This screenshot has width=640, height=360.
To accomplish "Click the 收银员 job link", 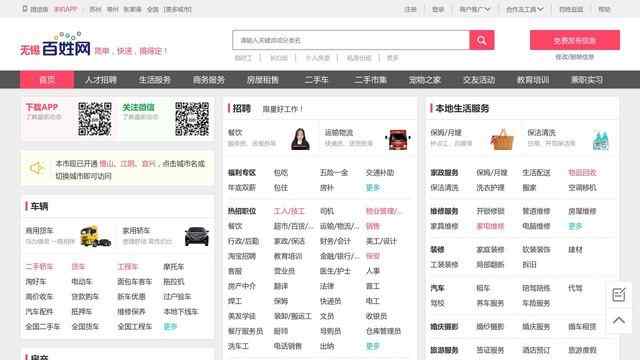I will (x=376, y=316).
